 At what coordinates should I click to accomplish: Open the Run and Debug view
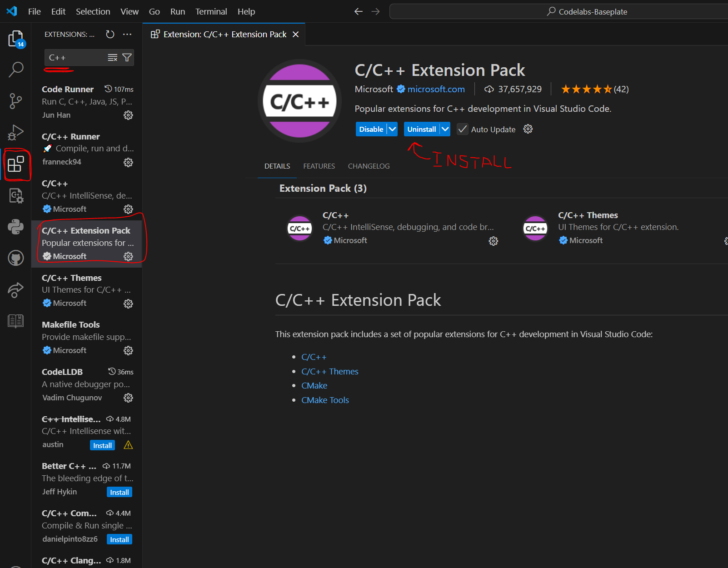coord(16,132)
